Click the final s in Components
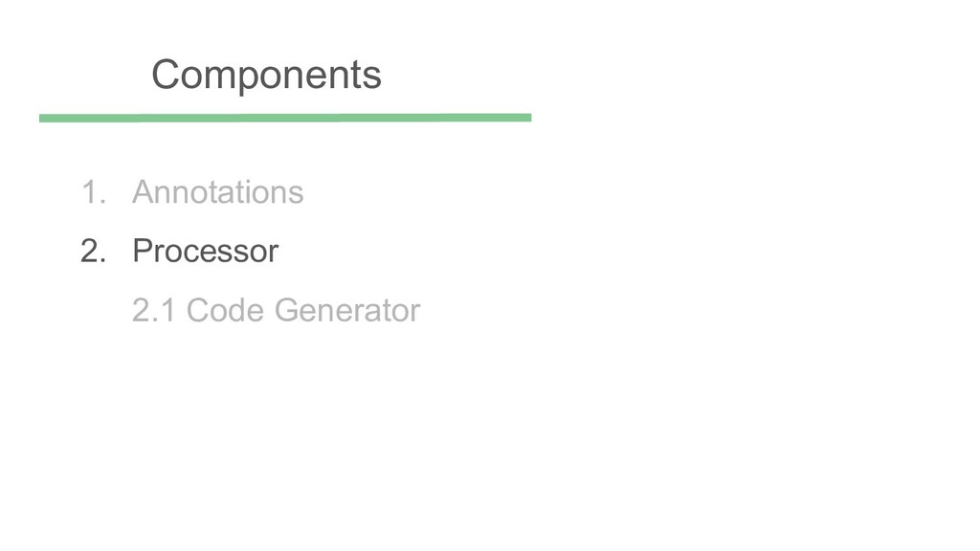This screenshot has height=551, width=980. [x=374, y=76]
